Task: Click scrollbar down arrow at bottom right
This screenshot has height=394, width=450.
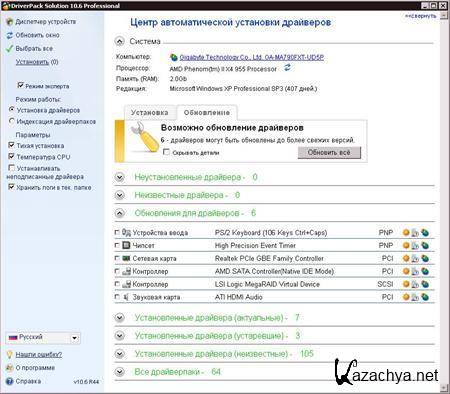Action: (444, 387)
